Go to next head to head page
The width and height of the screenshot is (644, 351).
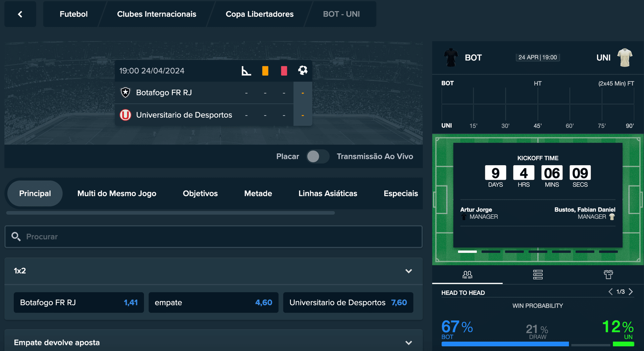point(631,292)
